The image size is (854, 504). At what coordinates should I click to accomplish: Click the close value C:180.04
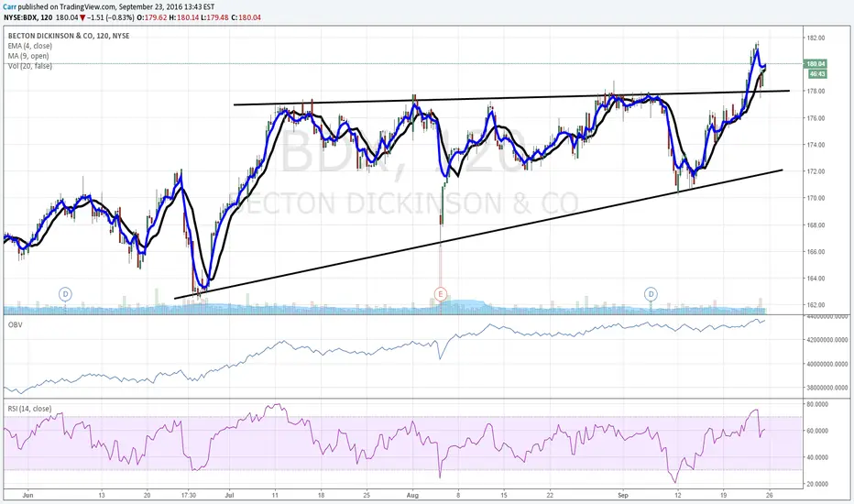246,17
